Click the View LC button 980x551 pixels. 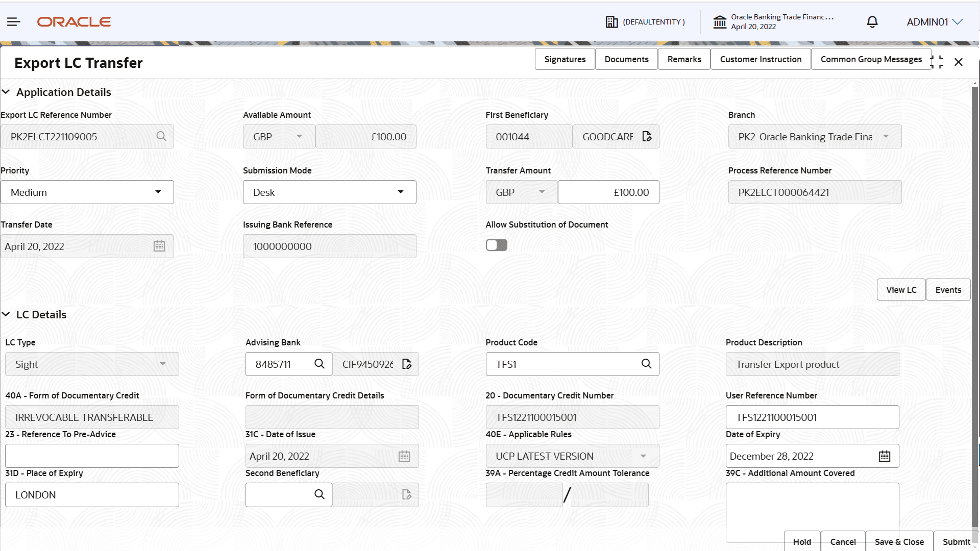[x=901, y=289]
